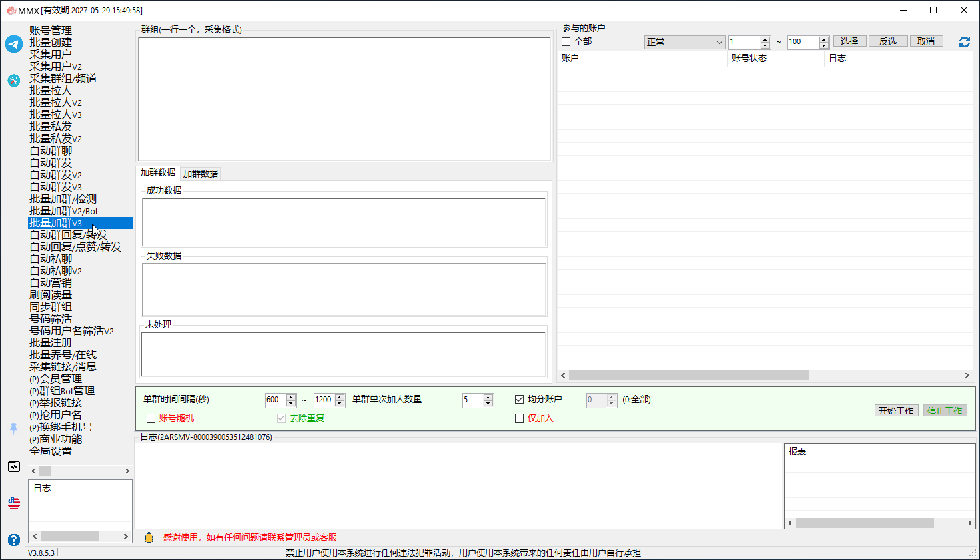Click the 日志 header in lower-left panel
980x560 pixels.
(42, 488)
